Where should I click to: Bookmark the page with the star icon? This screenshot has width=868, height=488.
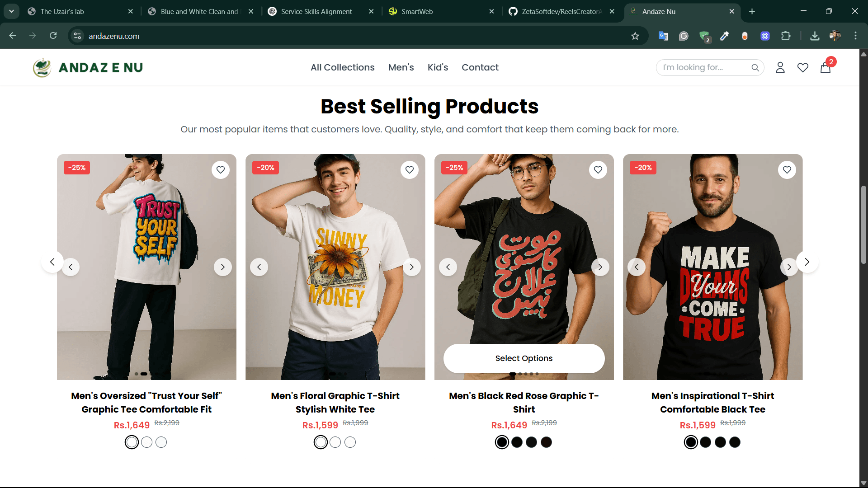point(635,36)
